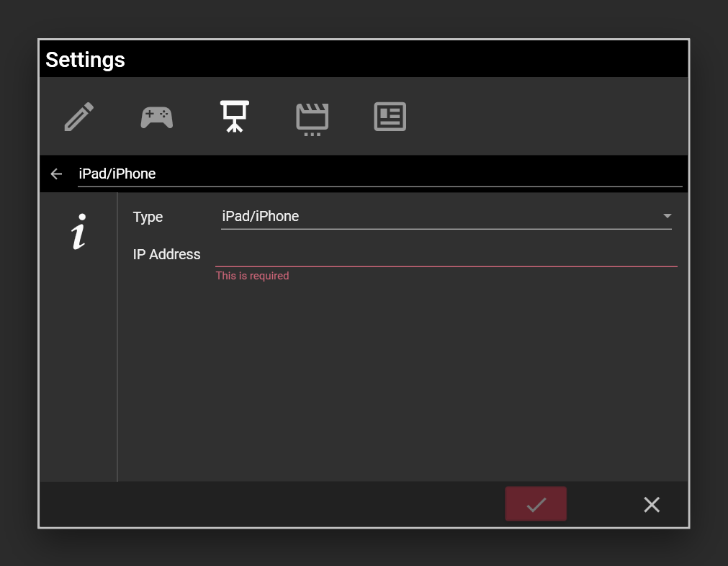The width and height of the screenshot is (728, 566).
Task: Close the Settings dialog with X
Action: [x=651, y=505]
